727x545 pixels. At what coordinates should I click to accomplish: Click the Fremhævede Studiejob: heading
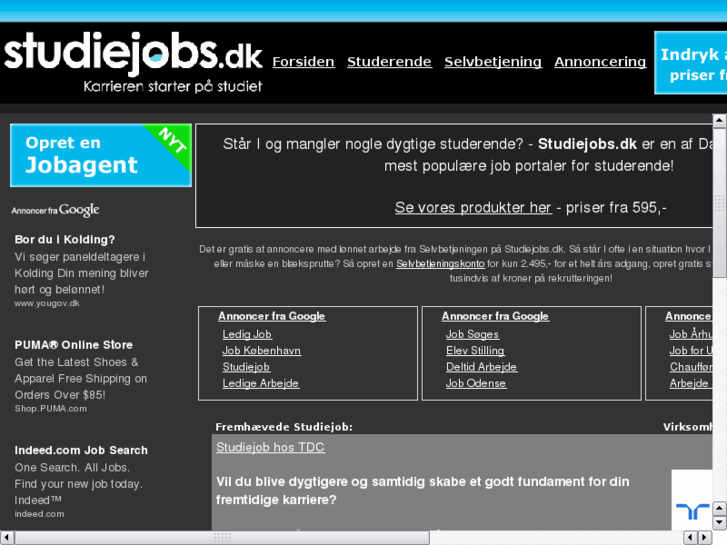tap(284, 427)
